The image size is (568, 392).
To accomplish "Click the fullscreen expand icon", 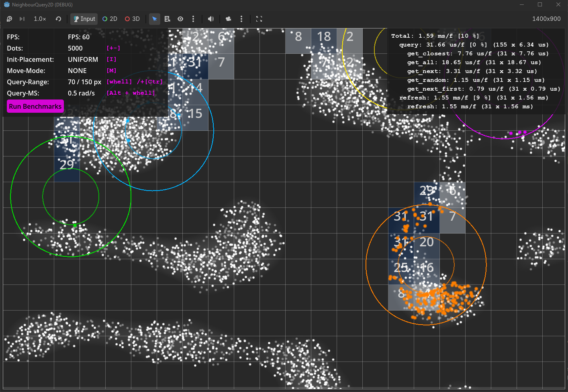I will click(x=259, y=19).
